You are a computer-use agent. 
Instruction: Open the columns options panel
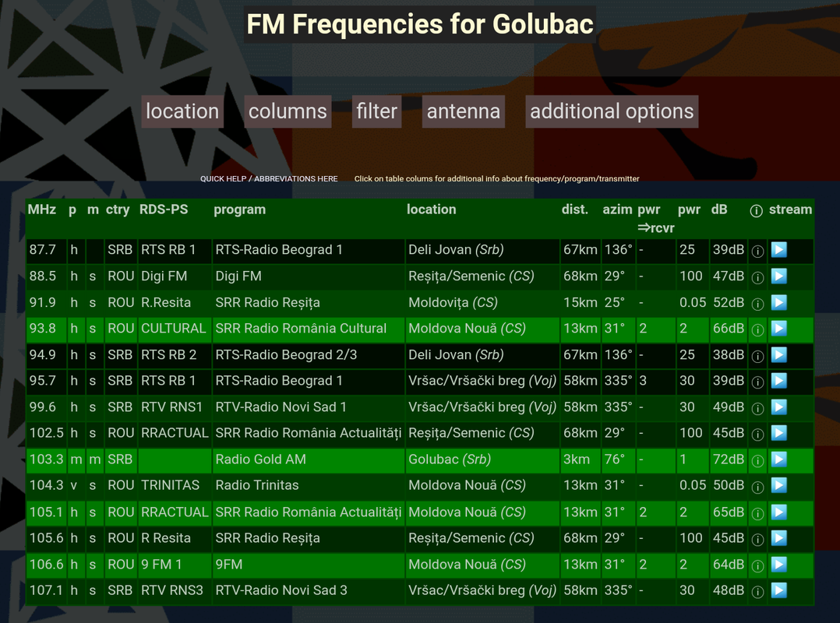tap(288, 111)
